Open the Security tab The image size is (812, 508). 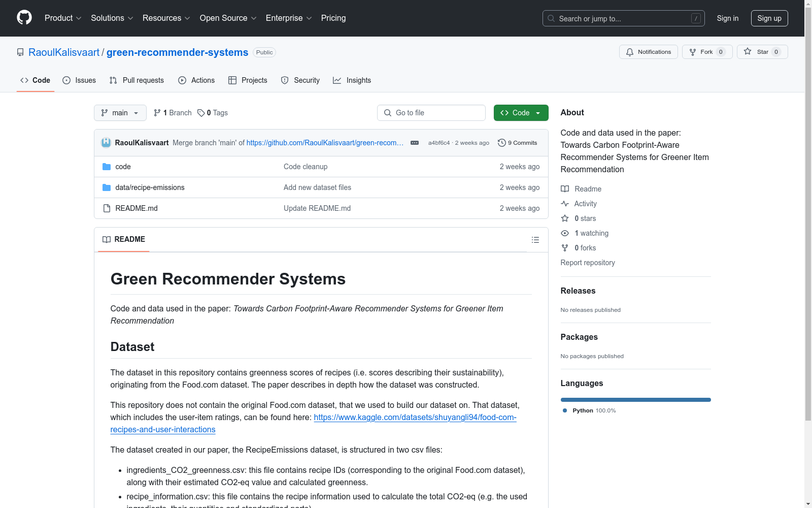point(300,80)
